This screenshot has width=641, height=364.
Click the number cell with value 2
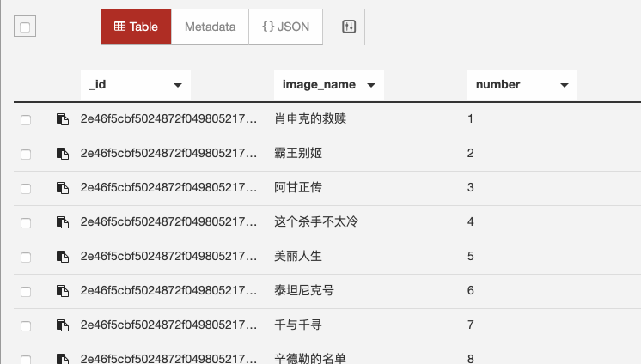click(x=471, y=153)
